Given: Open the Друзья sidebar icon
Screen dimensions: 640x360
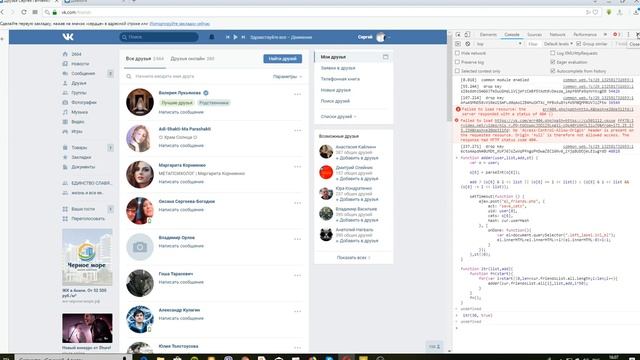Looking at the screenshot, I should click(65, 83).
